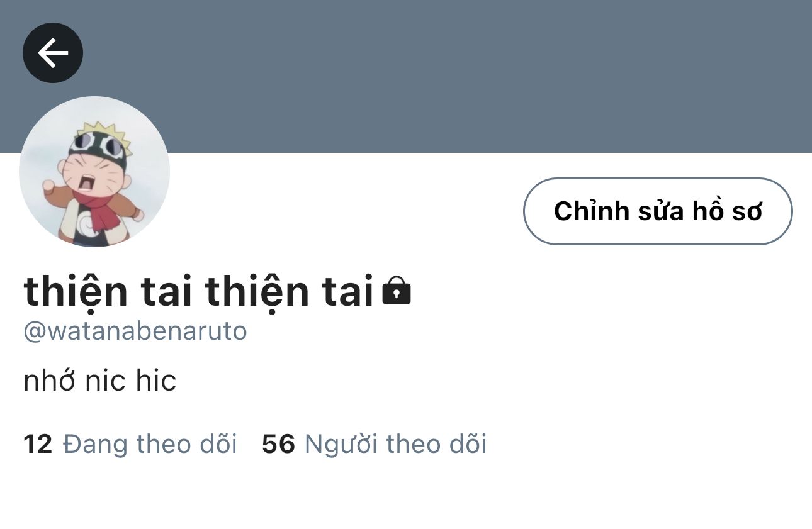Image resolution: width=812 pixels, height=529 pixels.
Task: Click the bio text "nhớ nic hic"
Action: (100, 381)
